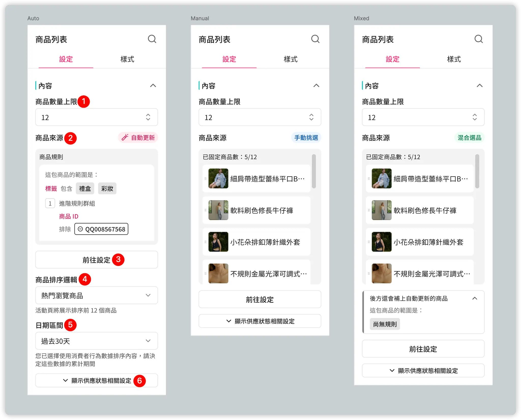Open the 過去30天 date range dropdown
The height and width of the screenshot is (420, 521).
click(97, 341)
